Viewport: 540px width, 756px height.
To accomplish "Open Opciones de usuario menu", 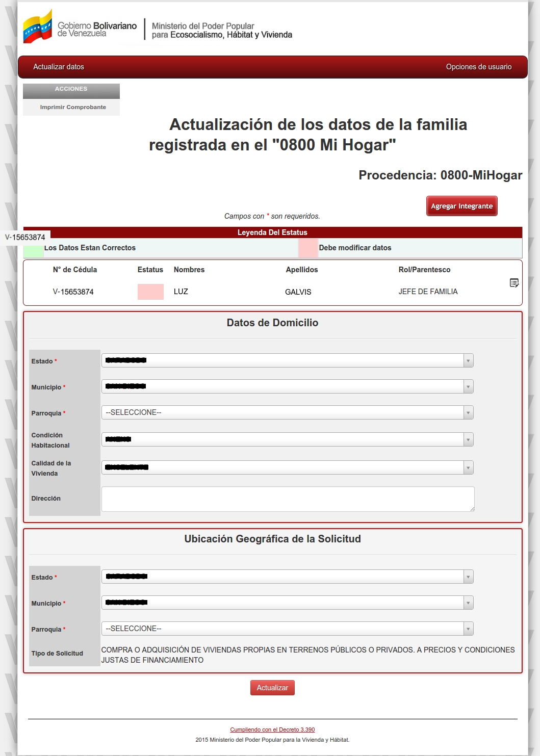I will (478, 67).
